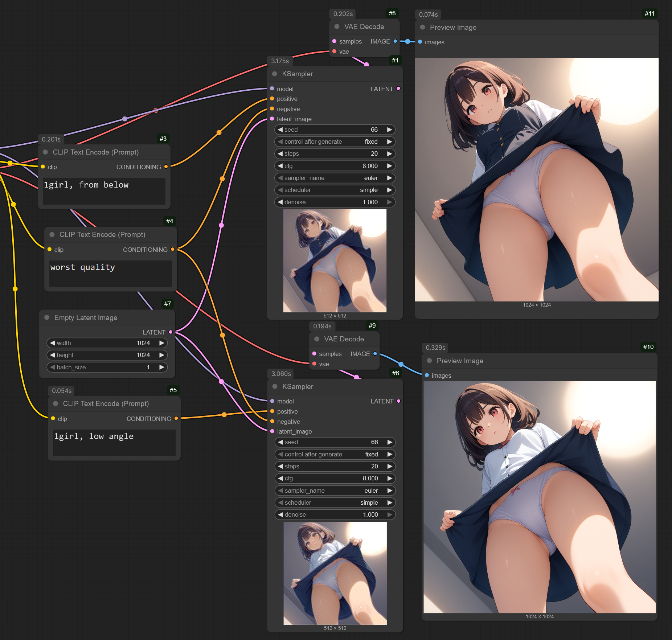
Task: Click vae input port on VAE Decode #8
Action: coord(334,52)
